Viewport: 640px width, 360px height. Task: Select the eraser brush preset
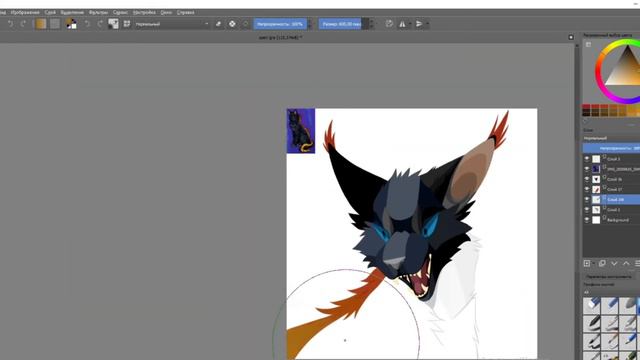pos(592,306)
